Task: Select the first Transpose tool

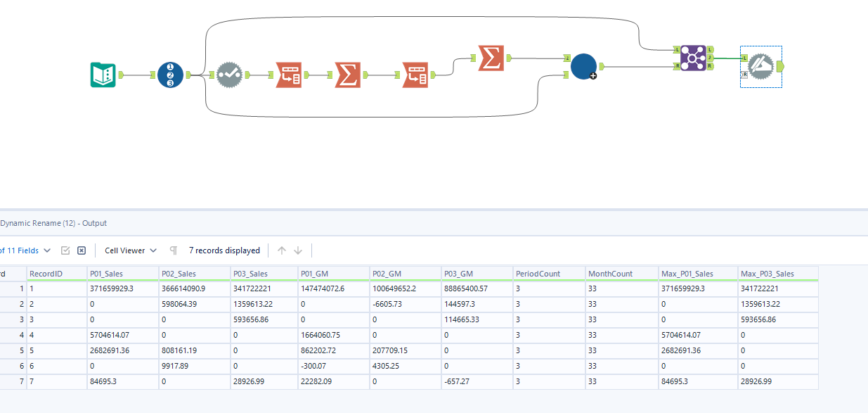Action: [x=288, y=75]
